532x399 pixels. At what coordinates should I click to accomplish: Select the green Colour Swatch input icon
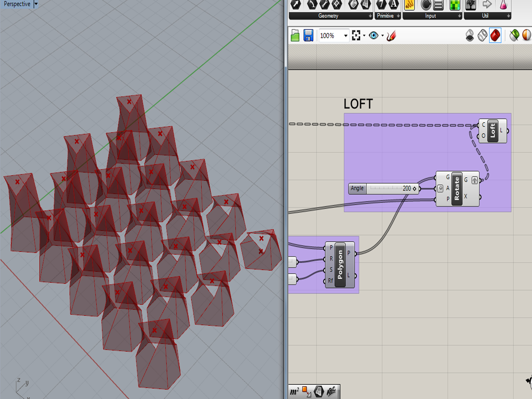[x=455, y=5]
